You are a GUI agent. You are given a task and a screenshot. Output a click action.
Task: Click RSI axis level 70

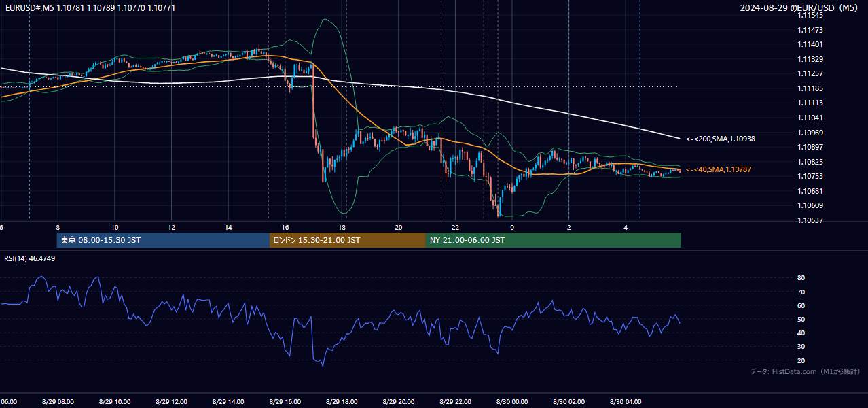801,292
